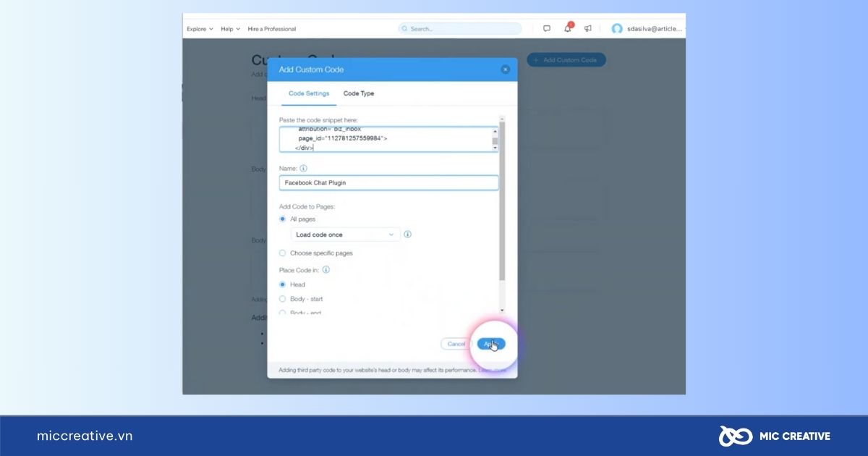Click the dialog scroll up arrow
This screenshot has width=868, height=456.
[x=503, y=118]
